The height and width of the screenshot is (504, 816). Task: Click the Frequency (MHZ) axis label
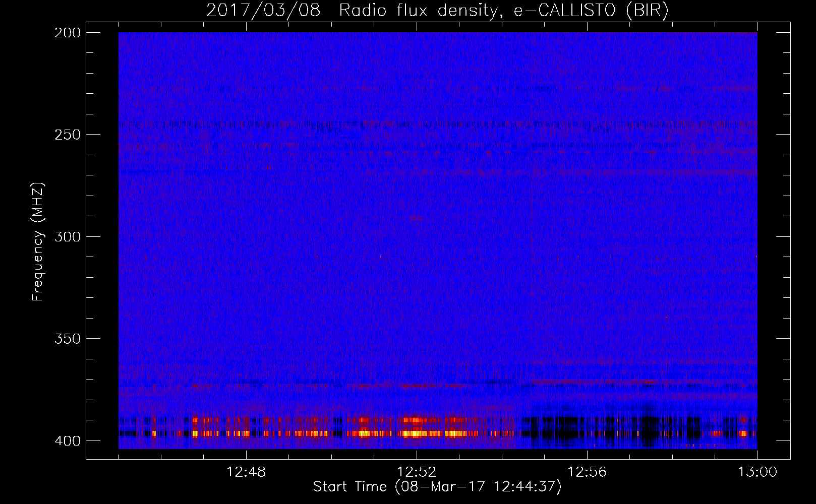coord(38,242)
